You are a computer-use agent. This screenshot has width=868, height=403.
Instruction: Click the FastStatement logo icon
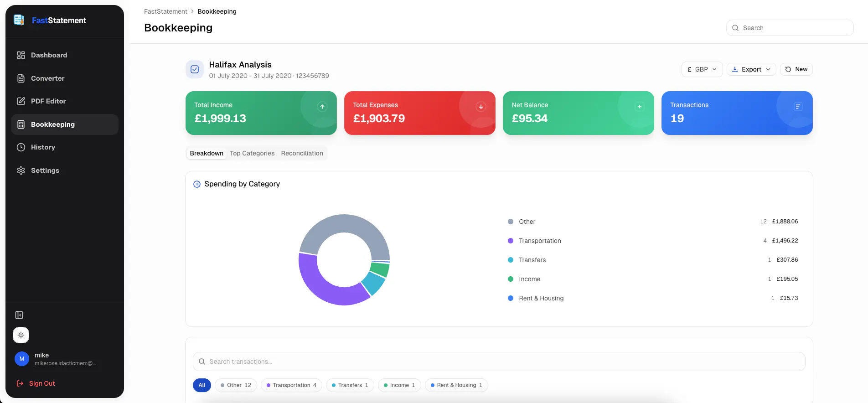[x=19, y=20]
